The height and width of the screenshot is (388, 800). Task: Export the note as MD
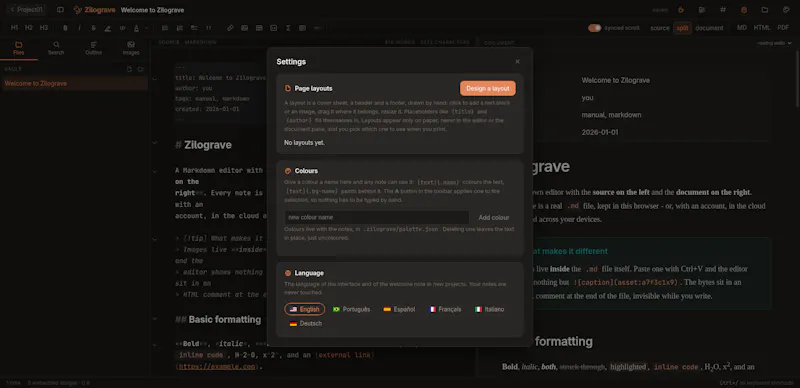(x=742, y=28)
